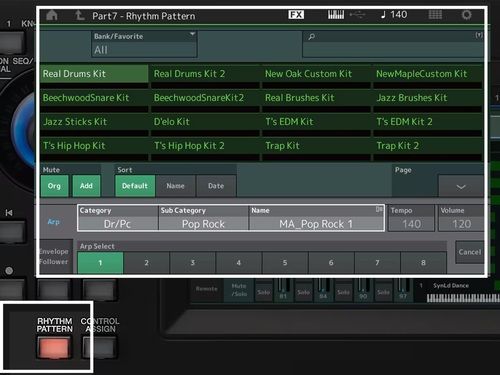The width and height of the screenshot is (500, 375).
Task: Go to the Home screen icon
Action: pos(52,15)
